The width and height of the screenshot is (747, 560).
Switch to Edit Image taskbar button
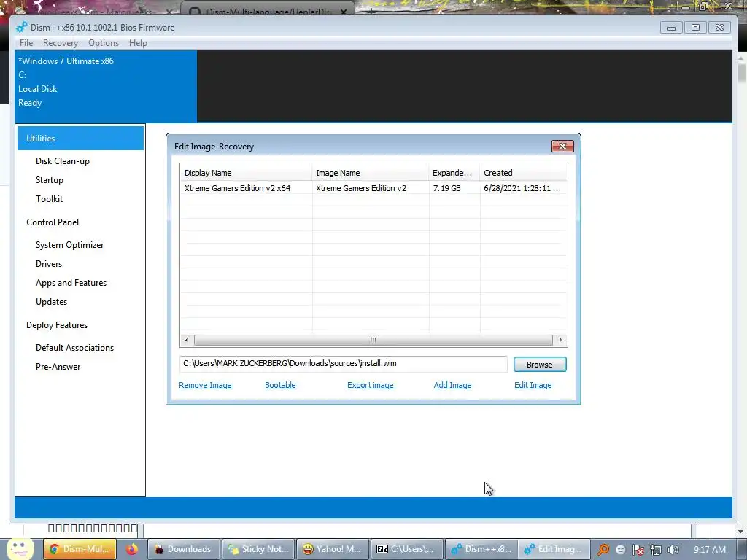[x=554, y=549]
